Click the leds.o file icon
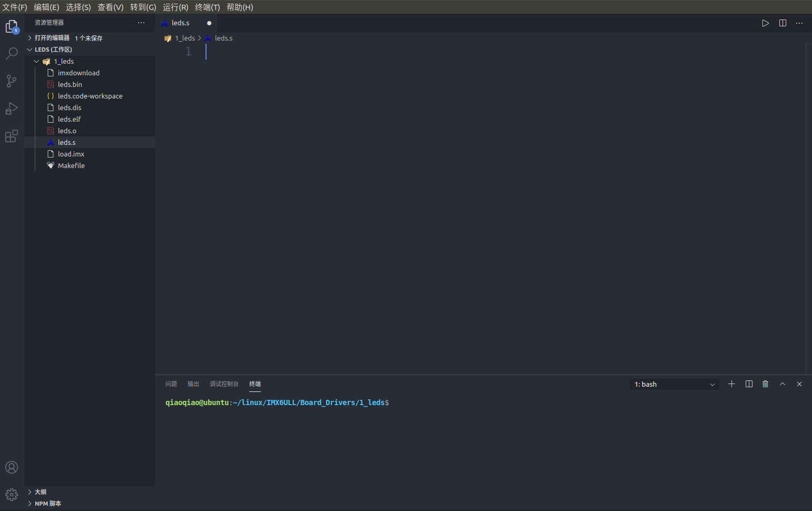812x511 pixels. point(51,131)
